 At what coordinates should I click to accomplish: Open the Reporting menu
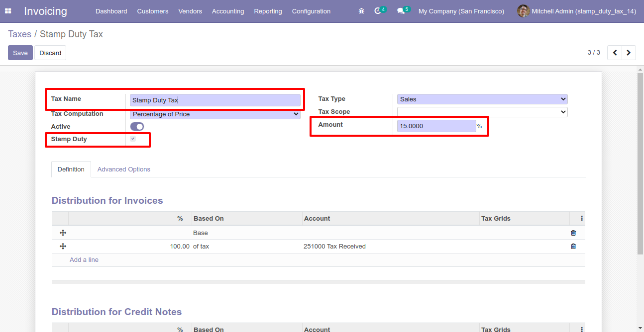268,11
